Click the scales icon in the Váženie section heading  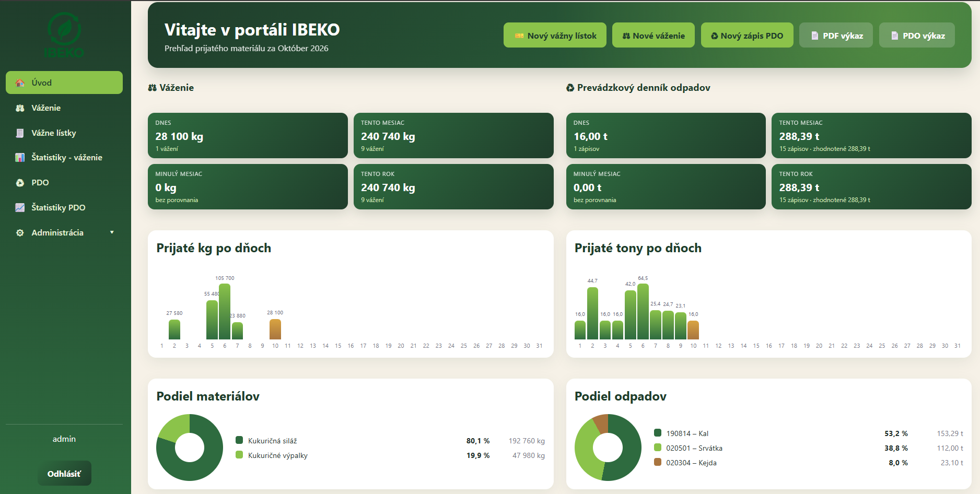tap(153, 88)
